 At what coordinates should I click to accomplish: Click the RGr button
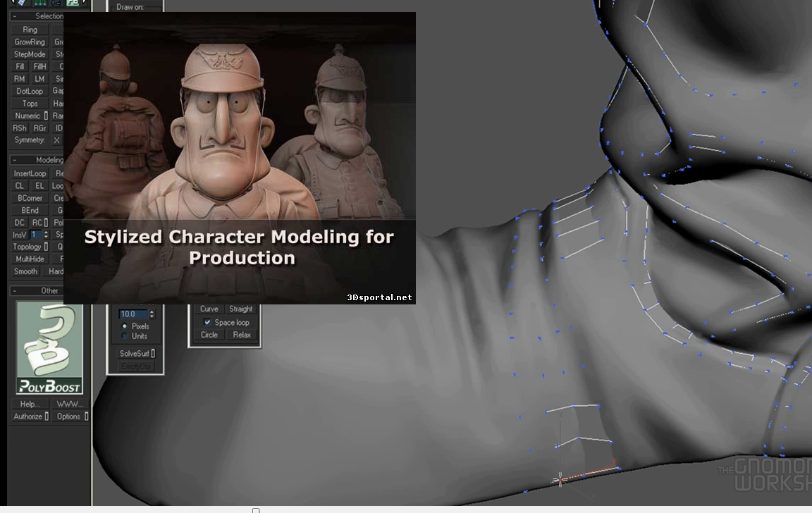[40, 128]
